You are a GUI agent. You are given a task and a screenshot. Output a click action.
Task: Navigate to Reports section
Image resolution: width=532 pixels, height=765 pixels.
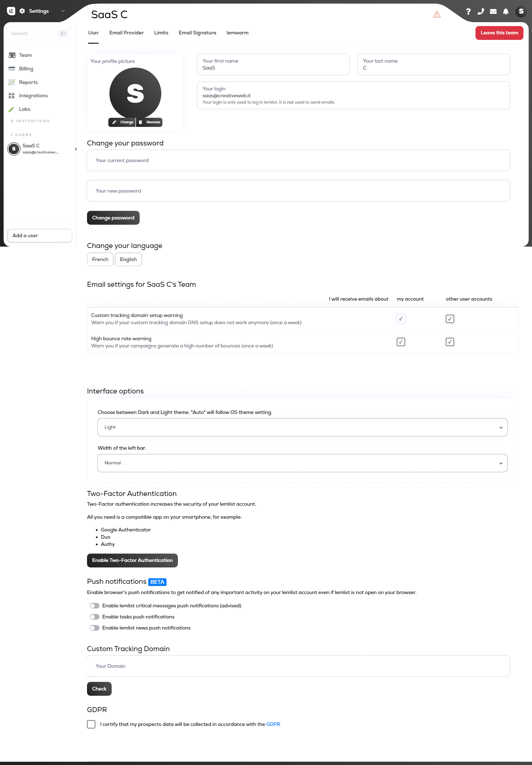28,82
